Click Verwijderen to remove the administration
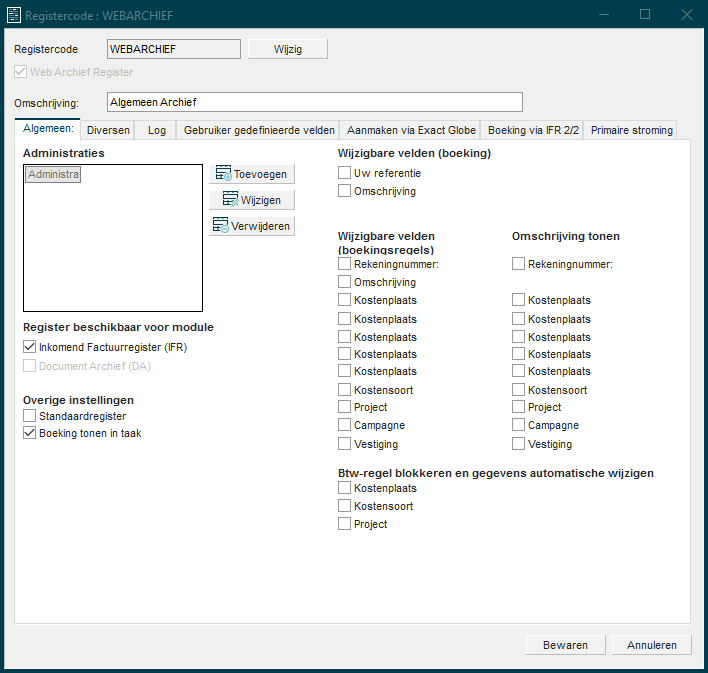 (x=252, y=226)
